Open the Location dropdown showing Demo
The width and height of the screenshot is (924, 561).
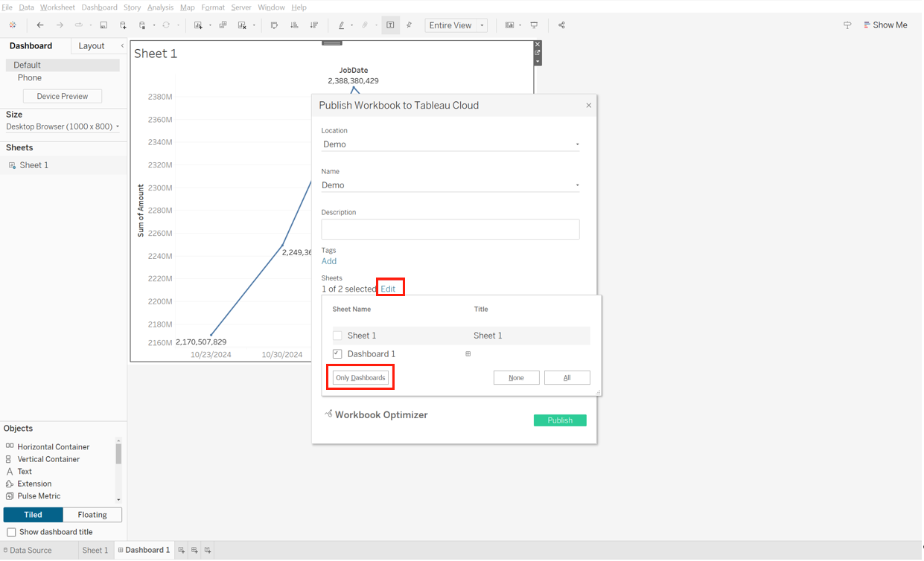(450, 144)
